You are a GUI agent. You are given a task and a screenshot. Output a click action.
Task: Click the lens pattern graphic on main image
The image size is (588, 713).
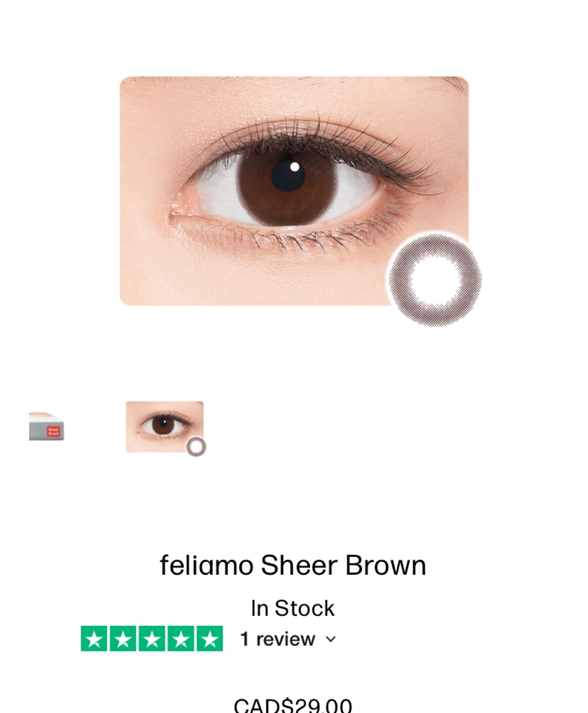(x=435, y=280)
